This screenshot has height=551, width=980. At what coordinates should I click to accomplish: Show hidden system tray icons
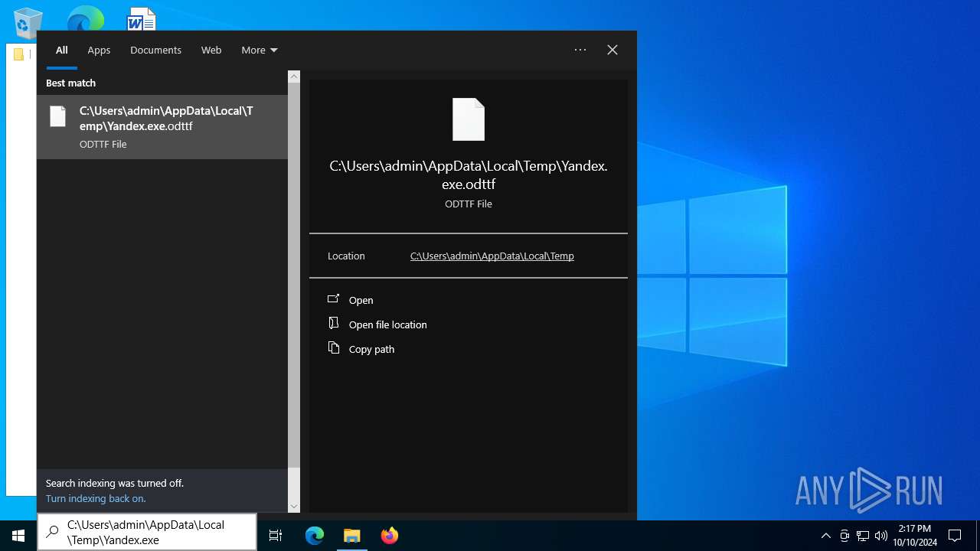click(x=825, y=536)
